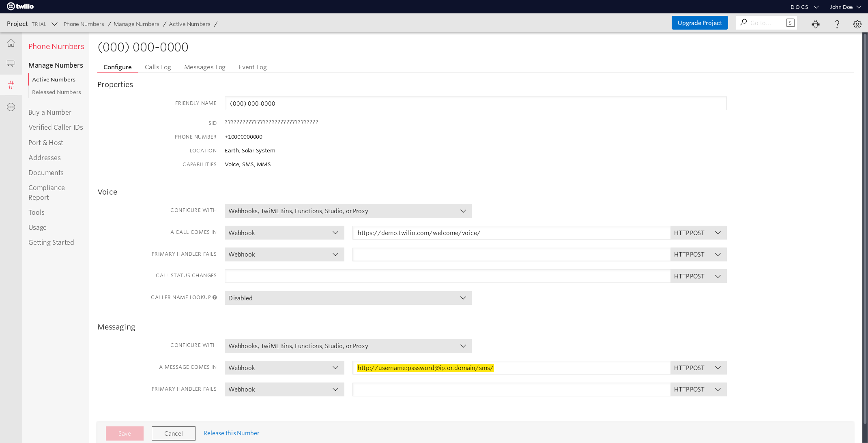This screenshot has width=868, height=443.
Task: Click the Save button
Action: click(x=125, y=433)
